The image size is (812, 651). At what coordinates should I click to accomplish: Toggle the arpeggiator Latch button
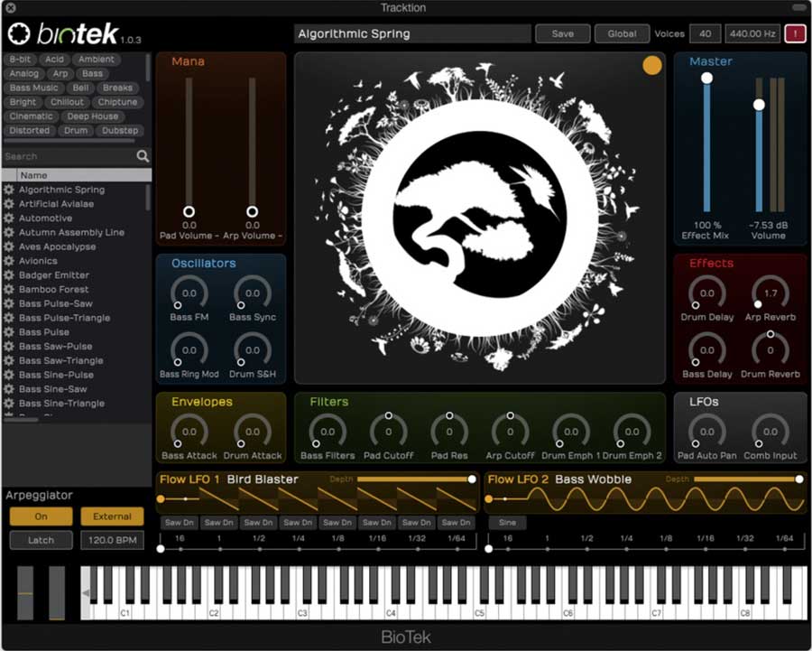[41, 540]
